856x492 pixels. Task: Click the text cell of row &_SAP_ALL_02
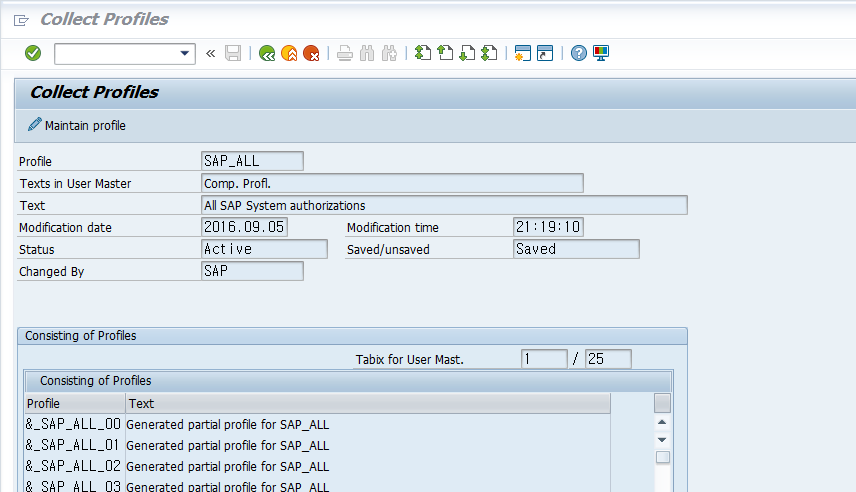367,466
